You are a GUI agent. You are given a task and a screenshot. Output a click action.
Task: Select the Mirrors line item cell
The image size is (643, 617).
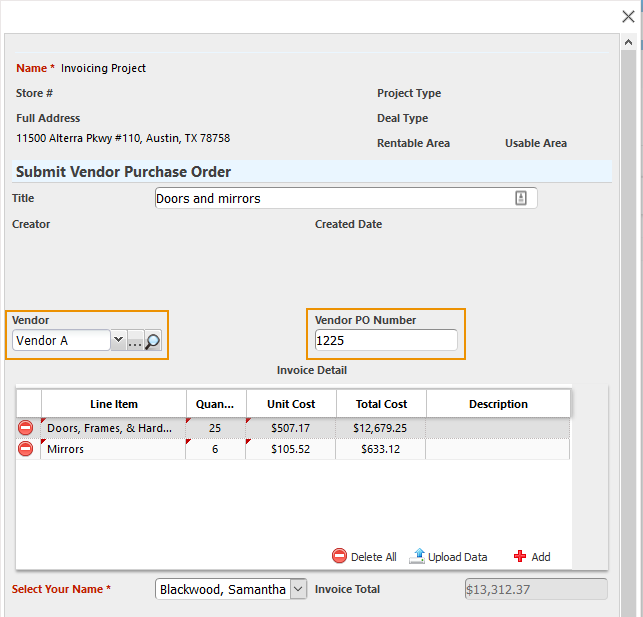click(x=113, y=449)
